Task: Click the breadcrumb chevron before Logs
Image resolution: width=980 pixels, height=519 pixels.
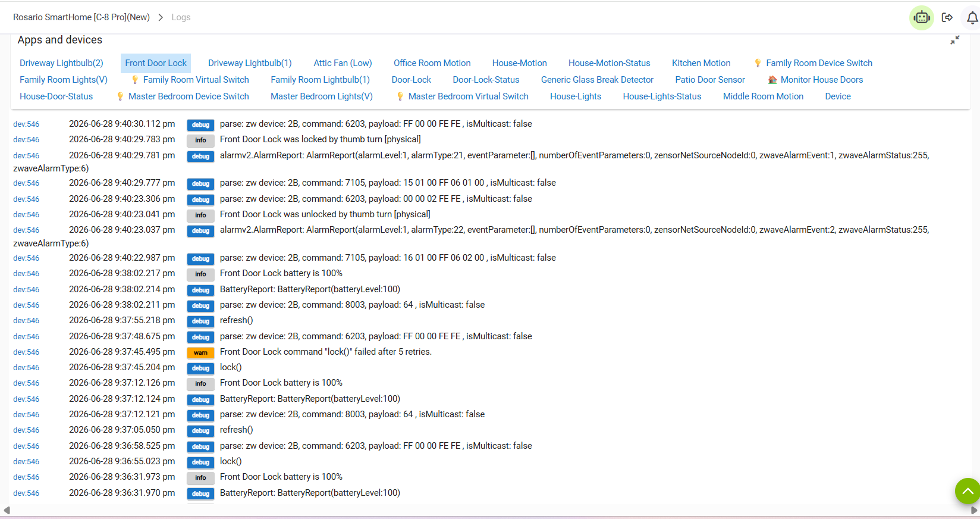Action: click(161, 17)
